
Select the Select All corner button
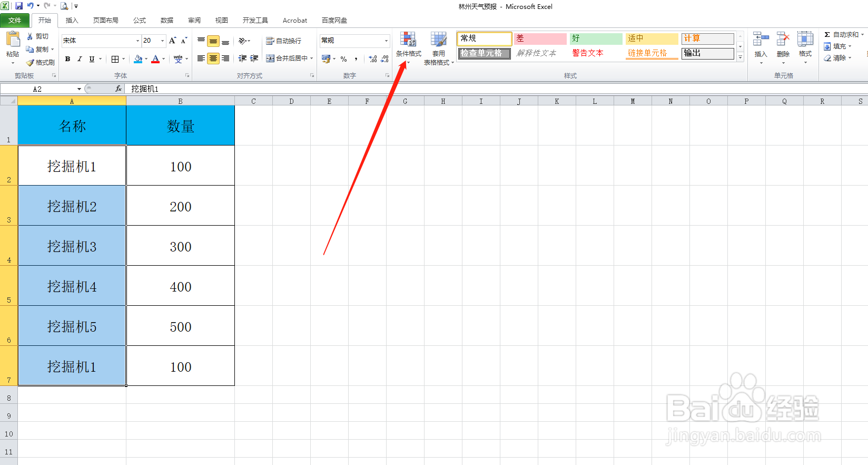click(x=9, y=101)
